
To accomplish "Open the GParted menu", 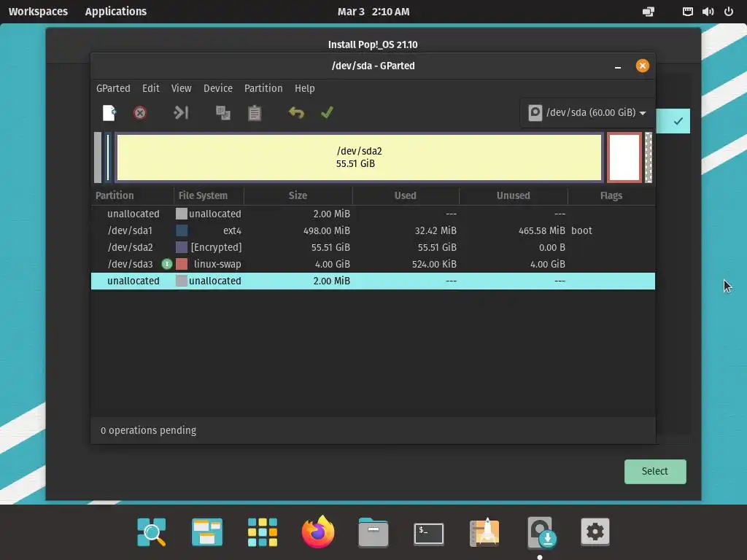I will 113,88.
